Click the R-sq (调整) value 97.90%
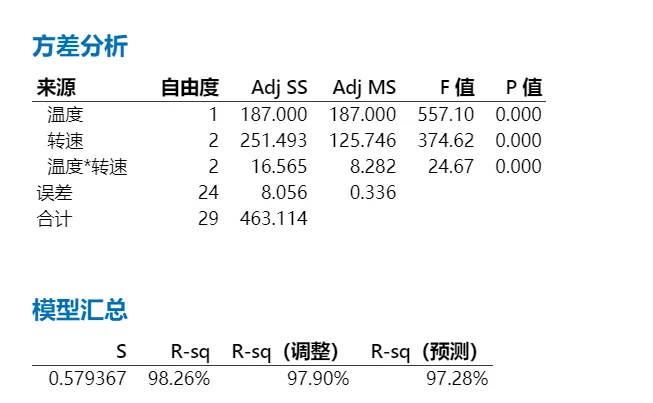Viewport: 653px width, 403px height. click(x=318, y=379)
